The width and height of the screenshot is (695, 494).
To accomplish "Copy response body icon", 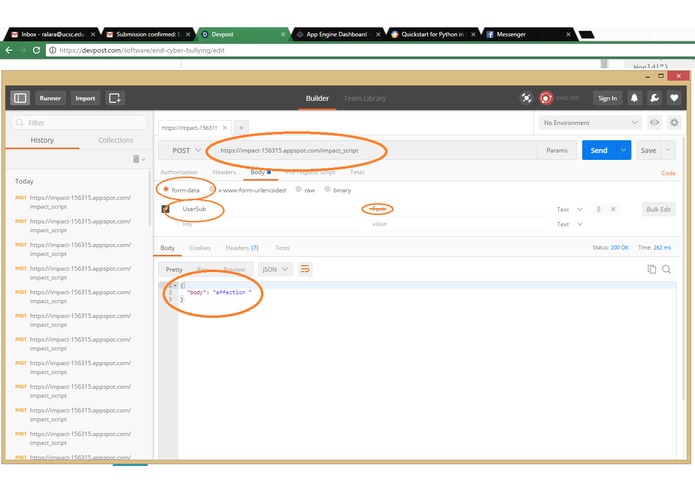I will pyautogui.click(x=652, y=269).
